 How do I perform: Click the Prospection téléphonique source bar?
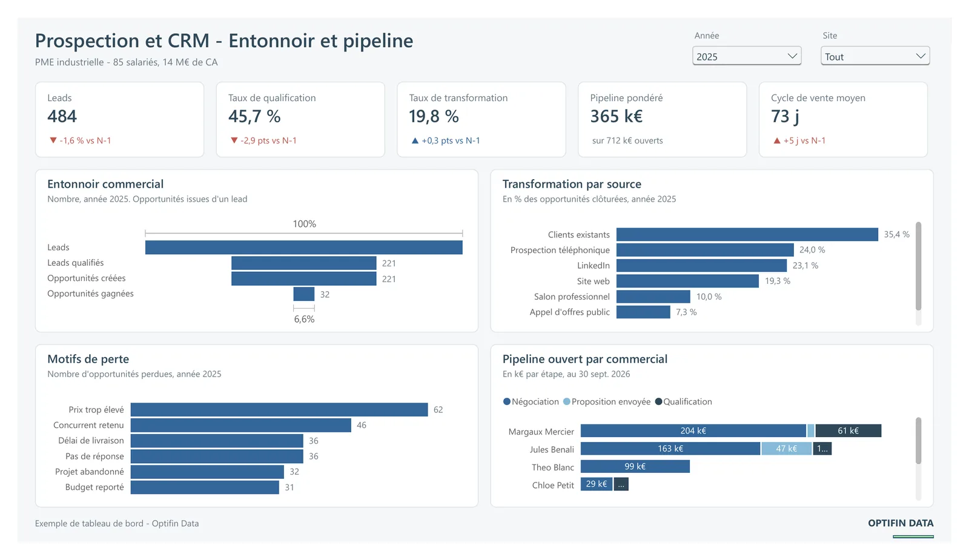pos(705,250)
